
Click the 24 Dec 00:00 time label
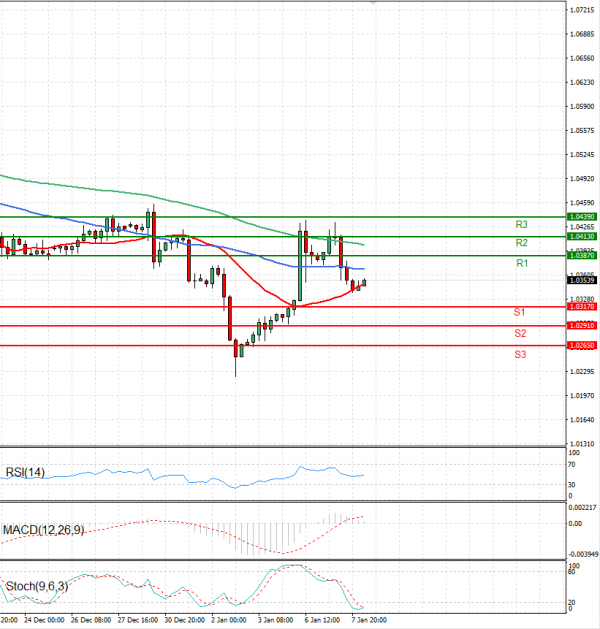(x=44, y=620)
